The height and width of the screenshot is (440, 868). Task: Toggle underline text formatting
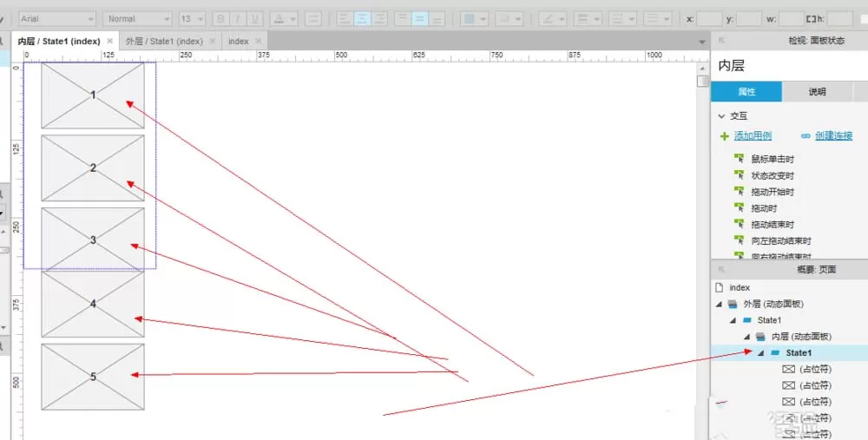pos(254,19)
